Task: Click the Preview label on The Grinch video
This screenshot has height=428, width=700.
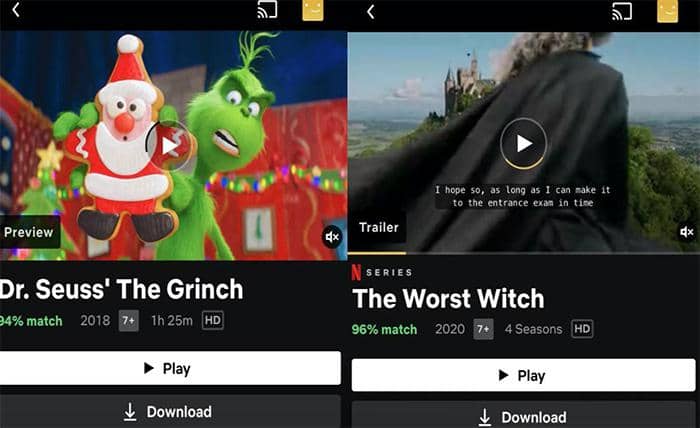Action: [29, 232]
